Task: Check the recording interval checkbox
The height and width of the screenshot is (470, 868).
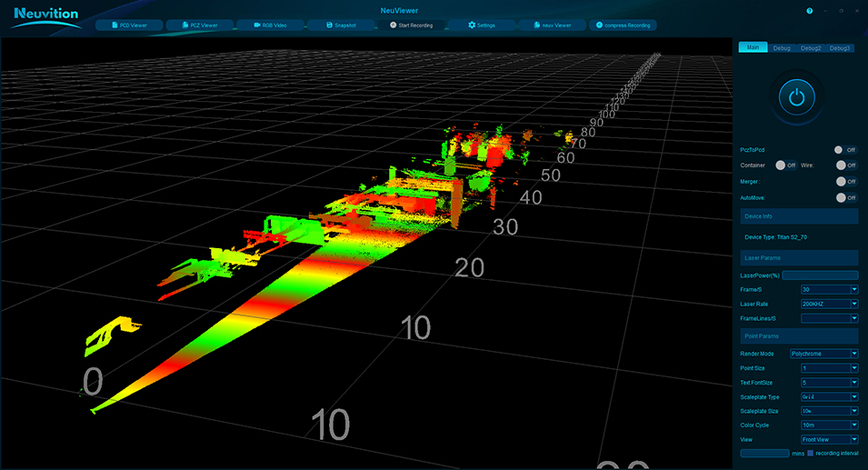Action: point(811,453)
